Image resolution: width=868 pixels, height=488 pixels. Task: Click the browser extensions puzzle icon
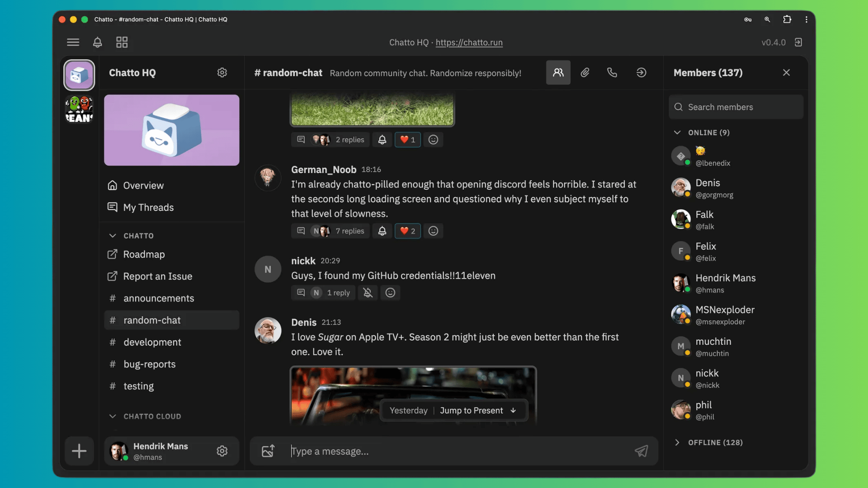pyautogui.click(x=787, y=19)
